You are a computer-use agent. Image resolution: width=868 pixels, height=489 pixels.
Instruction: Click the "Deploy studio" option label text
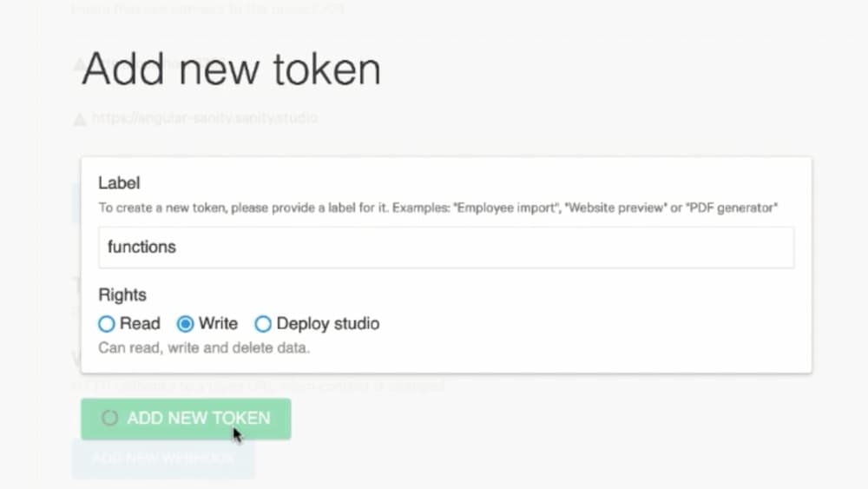coord(327,324)
